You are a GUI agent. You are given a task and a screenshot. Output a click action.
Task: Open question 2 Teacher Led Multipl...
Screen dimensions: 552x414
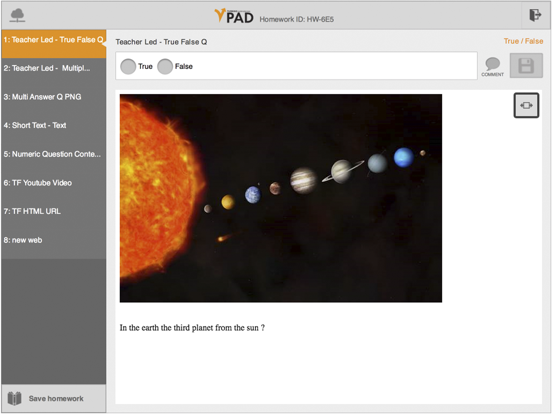(54, 68)
